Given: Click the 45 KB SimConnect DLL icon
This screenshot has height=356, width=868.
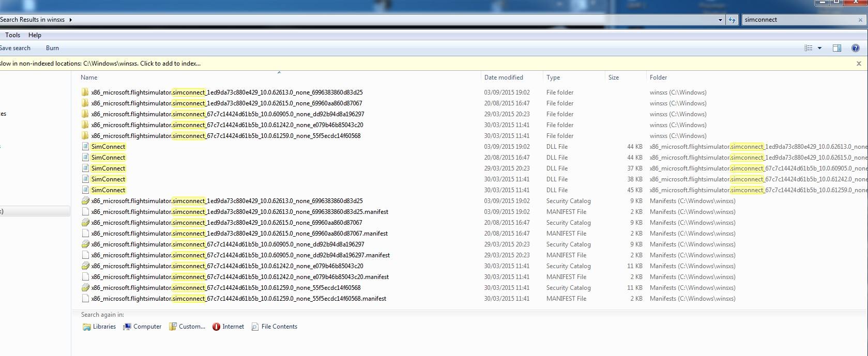Looking at the screenshot, I should (x=85, y=190).
